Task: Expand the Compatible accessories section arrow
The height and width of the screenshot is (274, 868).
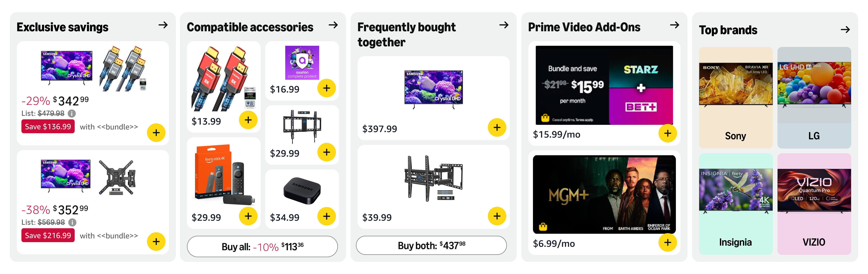Action: point(333,25)
